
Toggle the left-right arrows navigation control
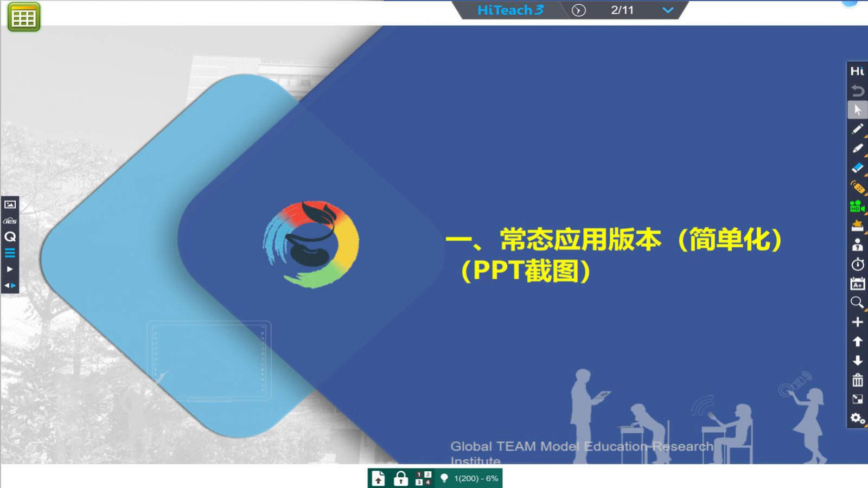pos(10,285)
